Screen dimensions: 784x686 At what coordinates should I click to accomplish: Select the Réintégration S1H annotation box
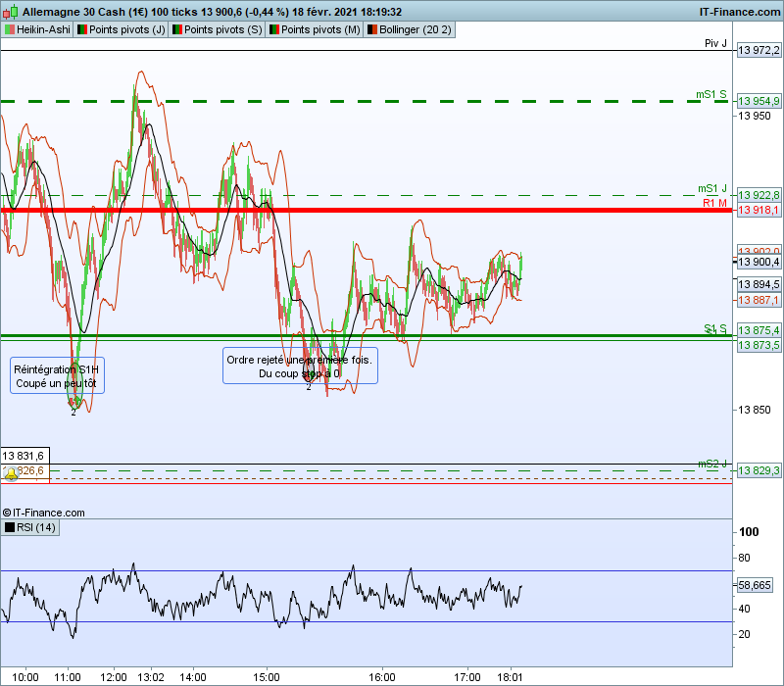[57, 375]
